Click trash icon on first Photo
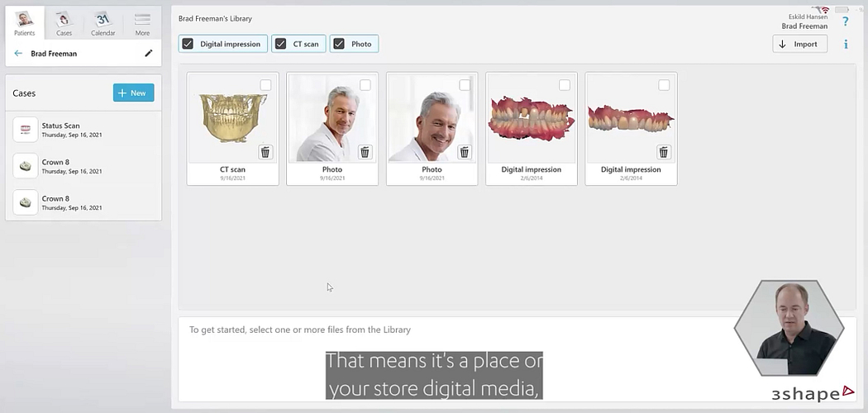This screenshot has height=413, width=868. click(x=365, y=152)
